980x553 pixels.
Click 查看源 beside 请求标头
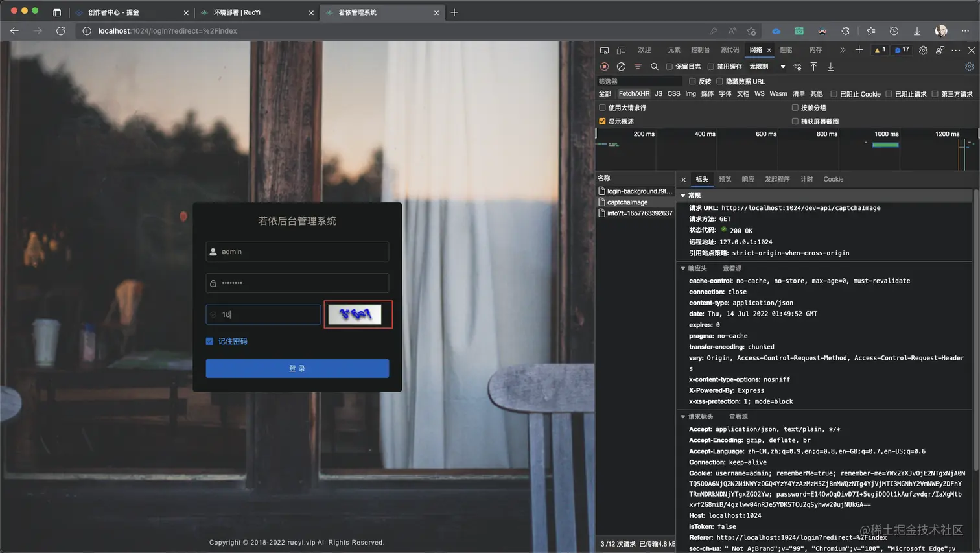coord(738,417)
